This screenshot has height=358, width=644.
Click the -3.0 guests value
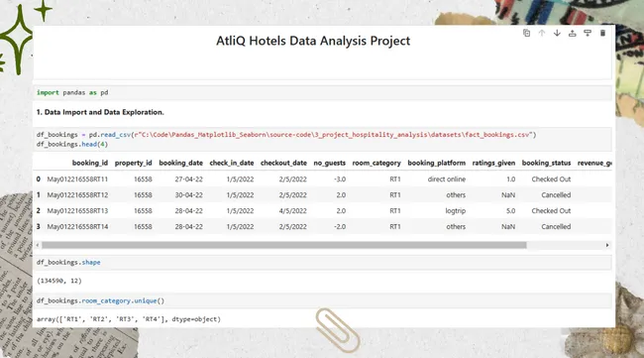coord(340,179)
